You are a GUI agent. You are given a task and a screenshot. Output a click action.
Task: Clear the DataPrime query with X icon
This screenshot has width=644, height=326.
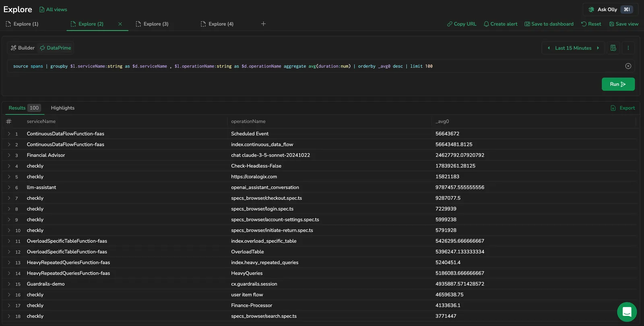pos(628,66)
